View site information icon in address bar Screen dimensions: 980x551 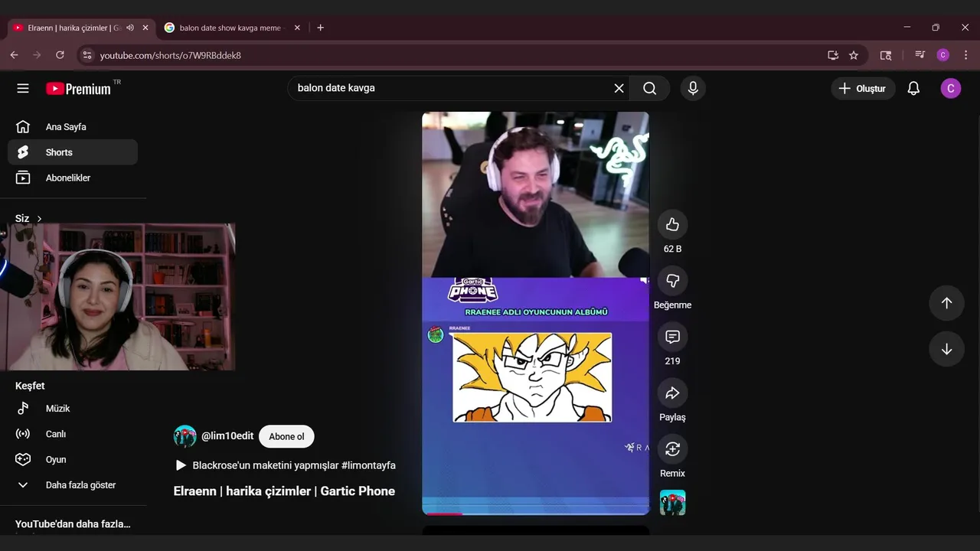click(x=87, y=55)
